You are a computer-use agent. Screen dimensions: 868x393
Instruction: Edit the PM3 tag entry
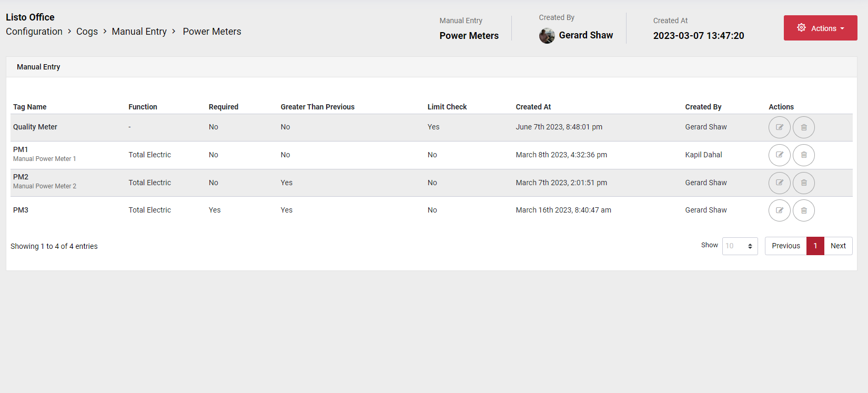point(779,210)
